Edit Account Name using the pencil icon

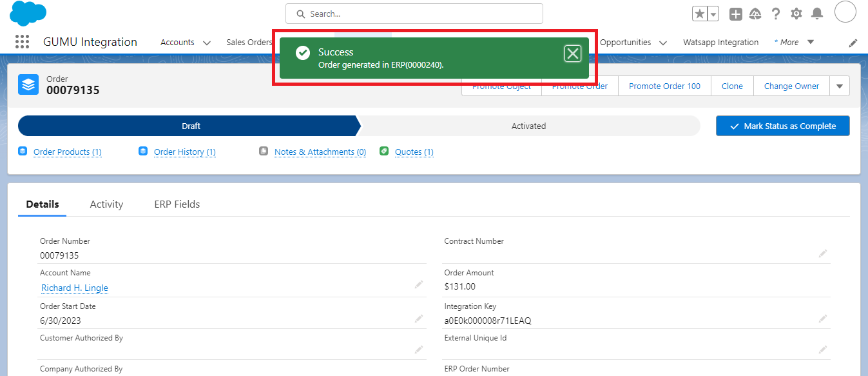(x=418, y=284)
